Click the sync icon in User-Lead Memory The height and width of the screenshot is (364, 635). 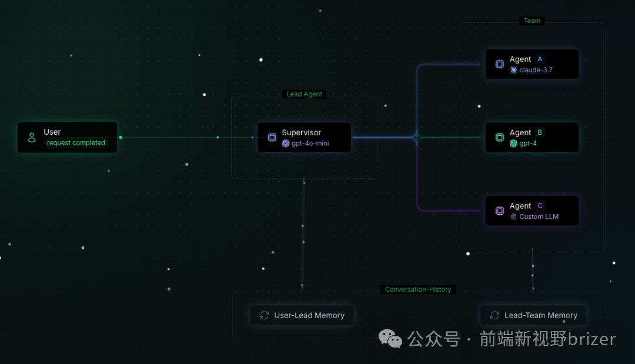coord(264,315)
